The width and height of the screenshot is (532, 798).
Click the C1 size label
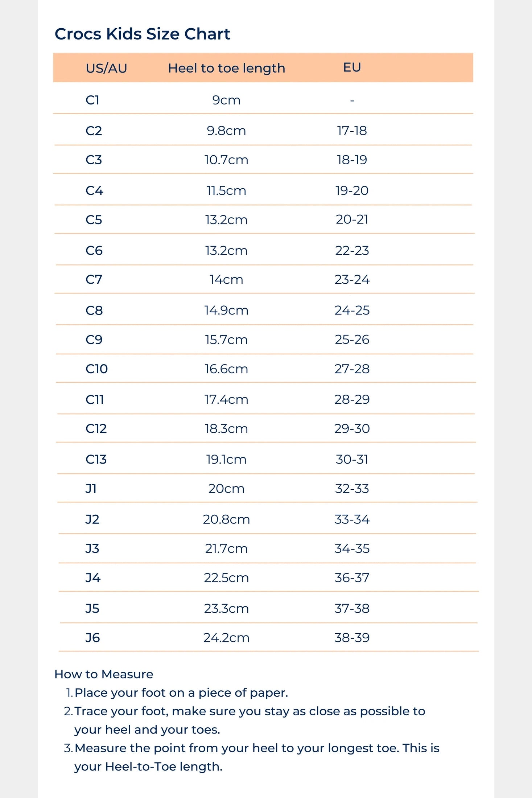(92, 100)
